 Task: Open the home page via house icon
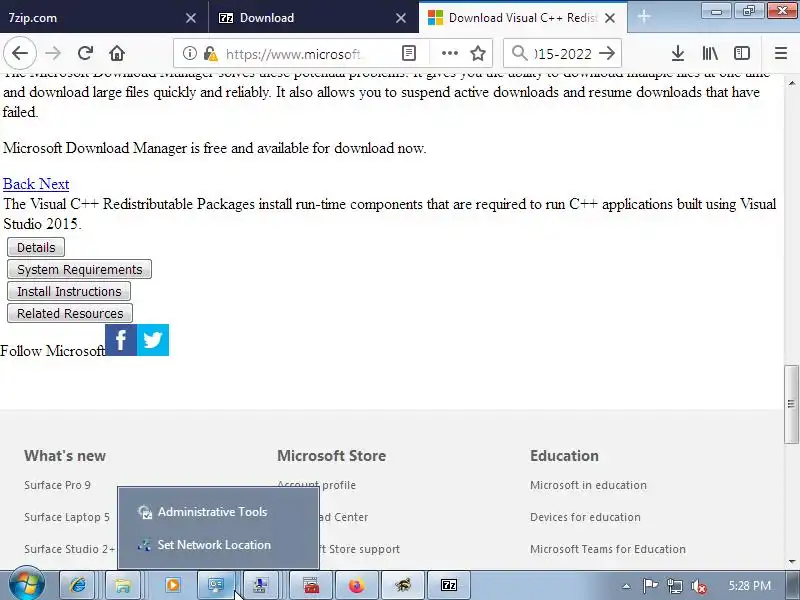(x=117, y=53)
